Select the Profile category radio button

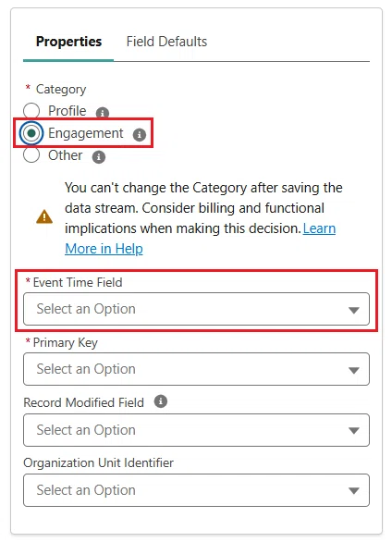click(31, 111)
